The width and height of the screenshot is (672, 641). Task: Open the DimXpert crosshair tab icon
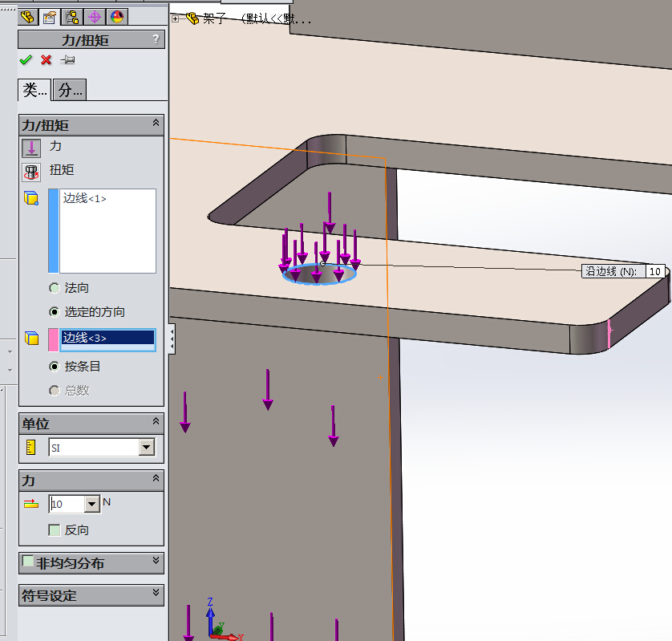(95, 16)
